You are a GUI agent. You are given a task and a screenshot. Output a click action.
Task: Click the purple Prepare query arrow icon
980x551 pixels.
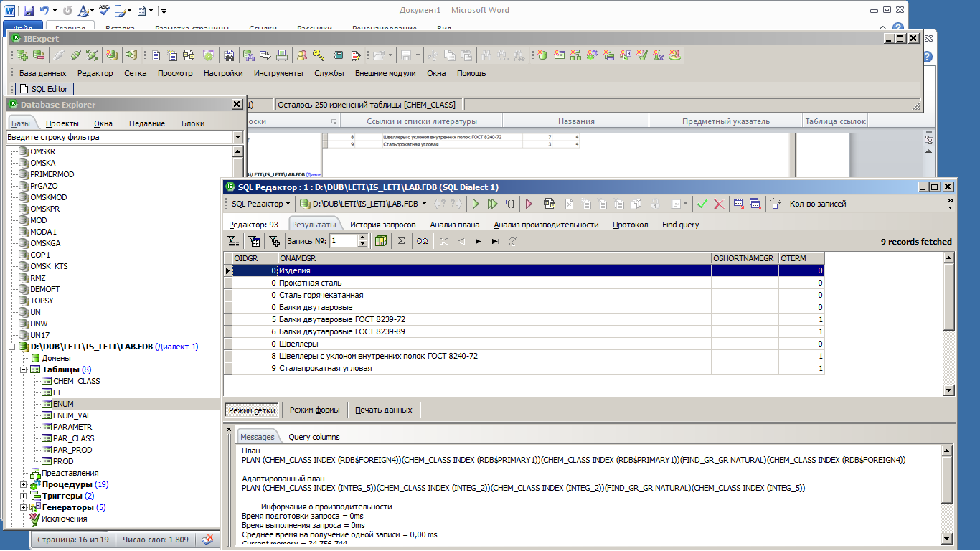click(529, 204)
